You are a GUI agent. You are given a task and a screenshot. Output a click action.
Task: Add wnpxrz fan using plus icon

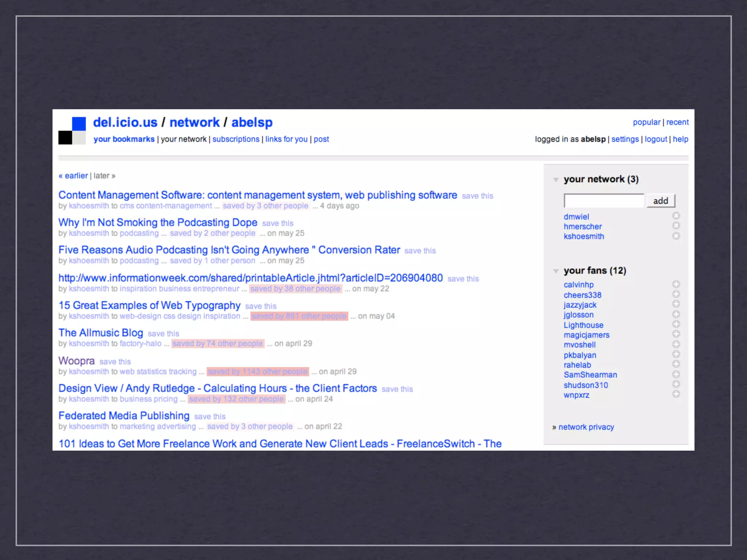tap(676, 394)
